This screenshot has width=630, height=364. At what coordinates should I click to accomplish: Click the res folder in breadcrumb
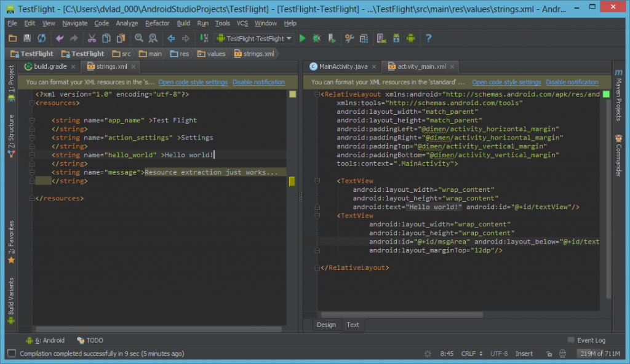pos(180,54)
